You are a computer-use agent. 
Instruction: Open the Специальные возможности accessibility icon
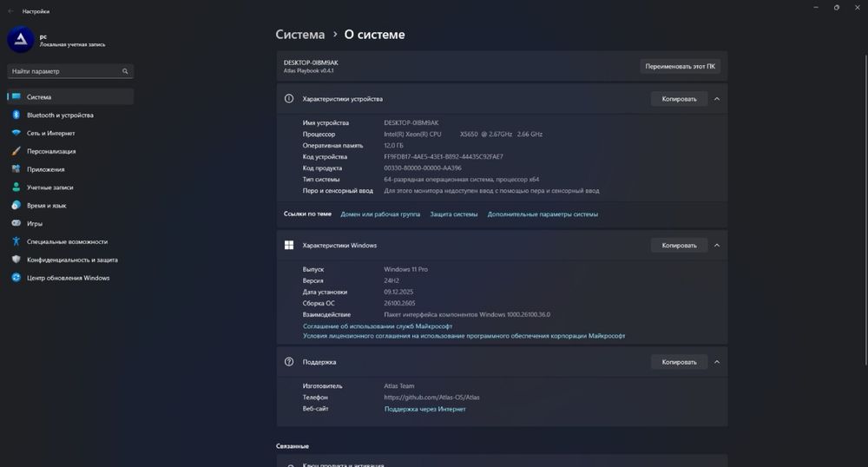tap(16, 241)
